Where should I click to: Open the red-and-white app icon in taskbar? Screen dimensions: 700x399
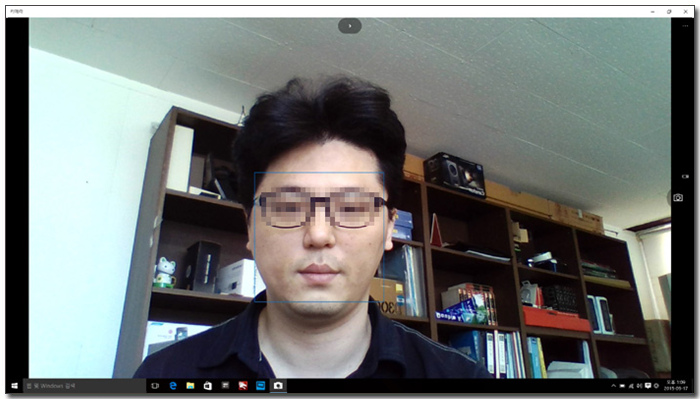coord(243,386)
